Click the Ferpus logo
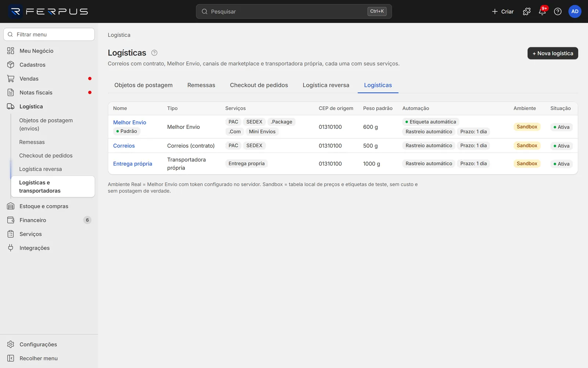588x368 pixels. (49, 11)
